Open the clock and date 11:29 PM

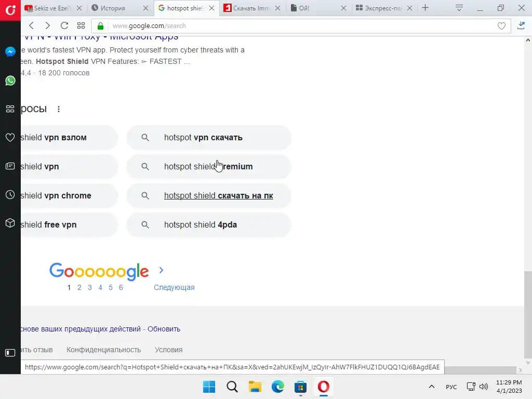[509, 387]
